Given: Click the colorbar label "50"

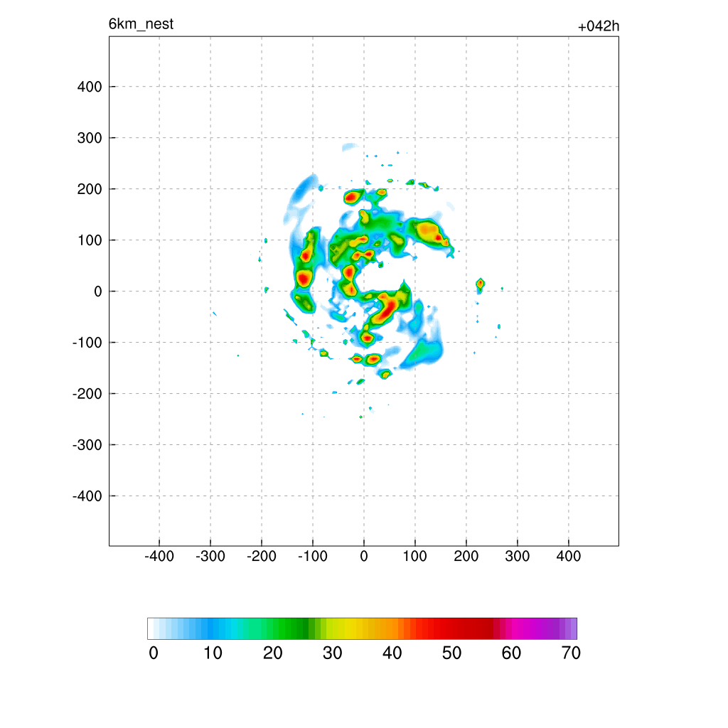Looking at the screenshot, I should point(451,653).
